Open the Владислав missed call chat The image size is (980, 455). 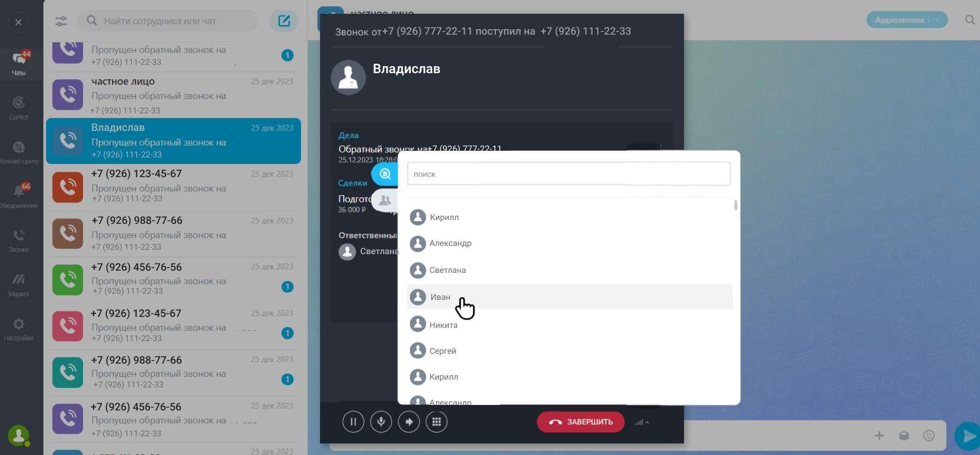[173, 141]
